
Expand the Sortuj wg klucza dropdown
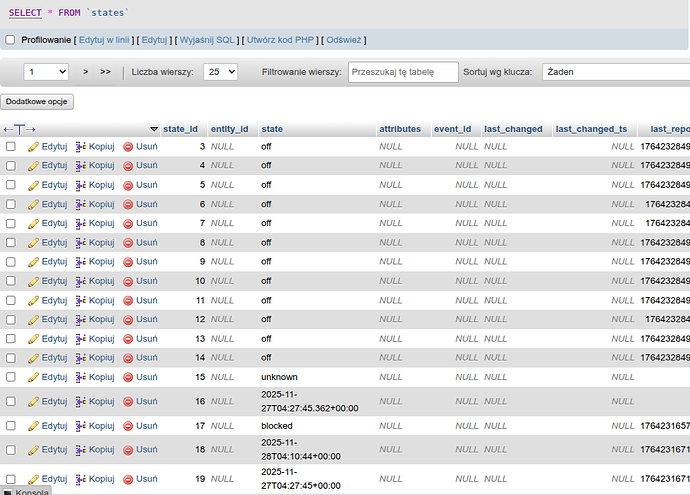(x=615, y=72)
